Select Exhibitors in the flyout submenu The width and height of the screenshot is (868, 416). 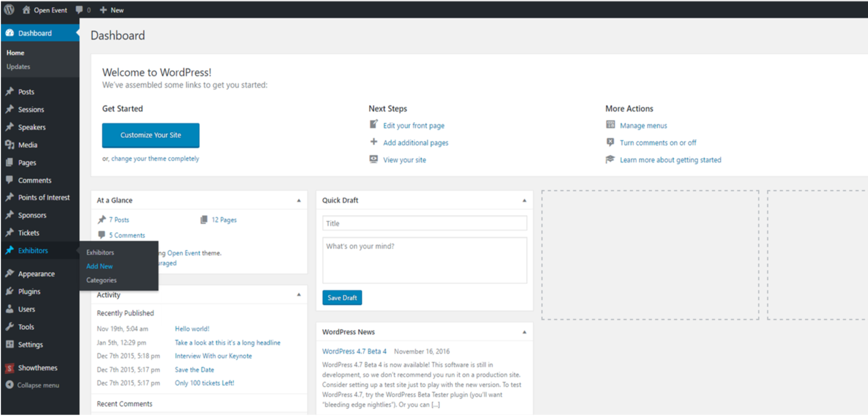coord(100,252)
